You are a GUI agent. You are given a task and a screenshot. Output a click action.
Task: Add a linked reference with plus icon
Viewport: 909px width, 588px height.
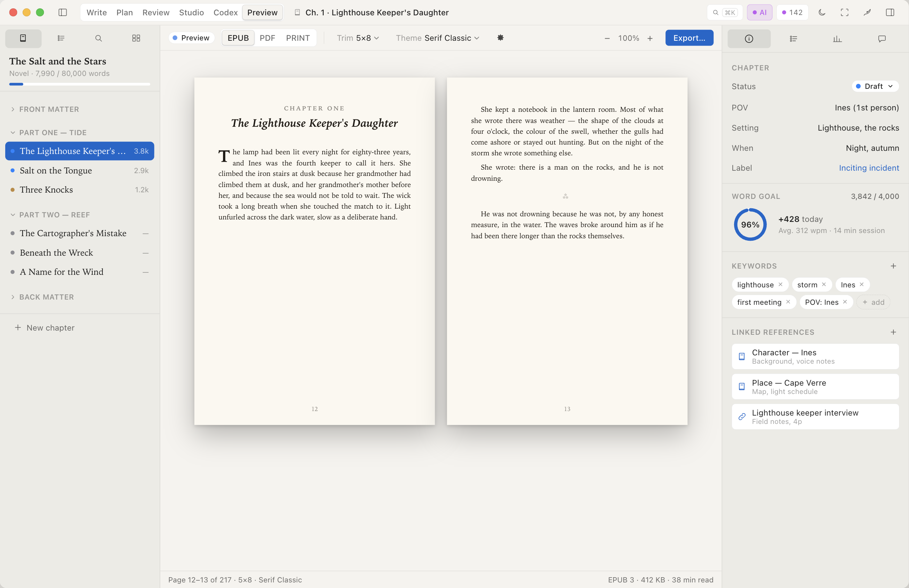click(x=893, y=332)
